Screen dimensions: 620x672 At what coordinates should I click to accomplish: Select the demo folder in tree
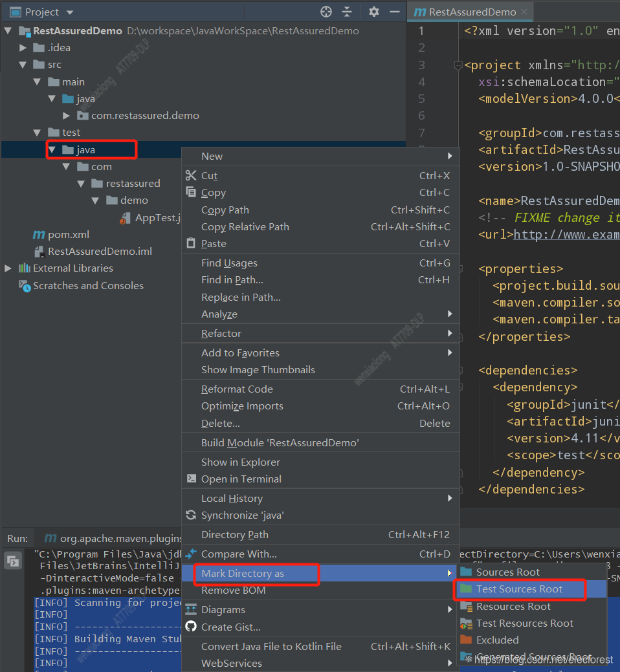click(x=127, y=201)
